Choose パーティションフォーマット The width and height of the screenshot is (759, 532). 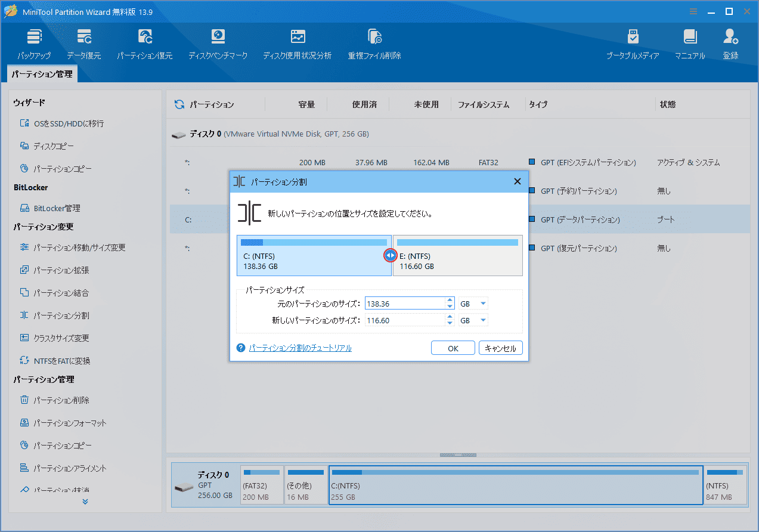[x=63, y=423]
